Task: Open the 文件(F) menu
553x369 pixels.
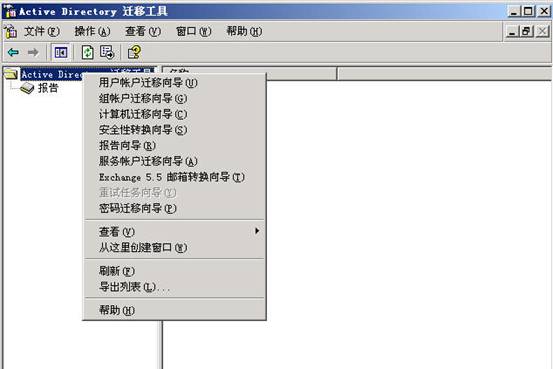Action: click(42, 32)
